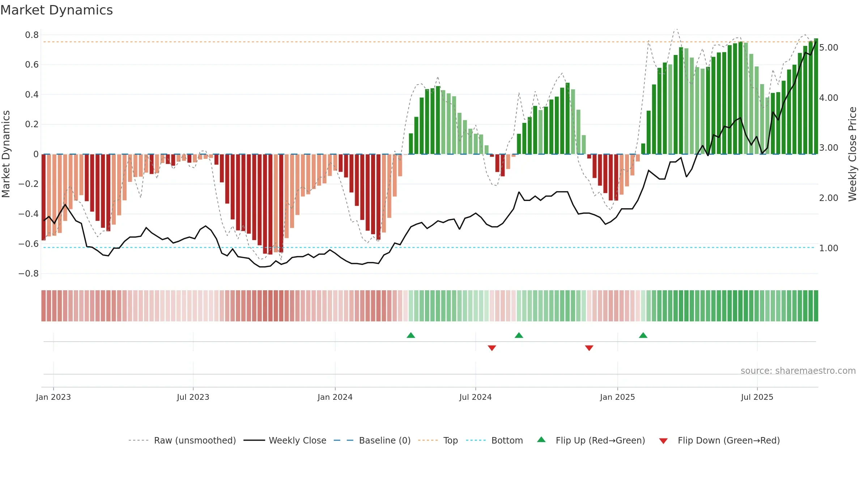This screenshot has height=488, width=868.
Task: Select green flip-up marker near February 2025
Action: tap(643, 335)
